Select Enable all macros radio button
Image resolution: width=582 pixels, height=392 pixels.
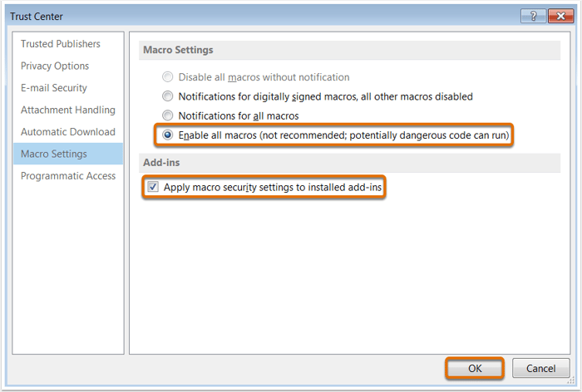[167, 135]
